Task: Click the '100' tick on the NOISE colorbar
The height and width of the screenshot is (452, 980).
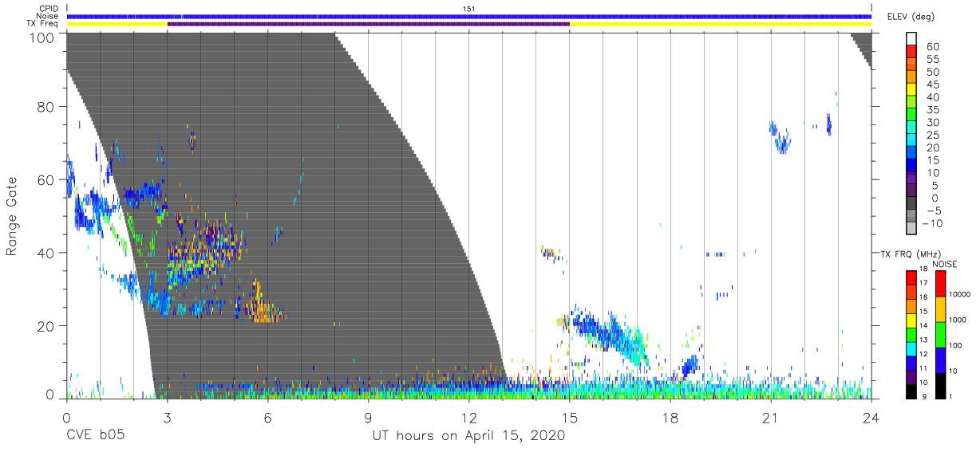Action: tap(956, 346)
